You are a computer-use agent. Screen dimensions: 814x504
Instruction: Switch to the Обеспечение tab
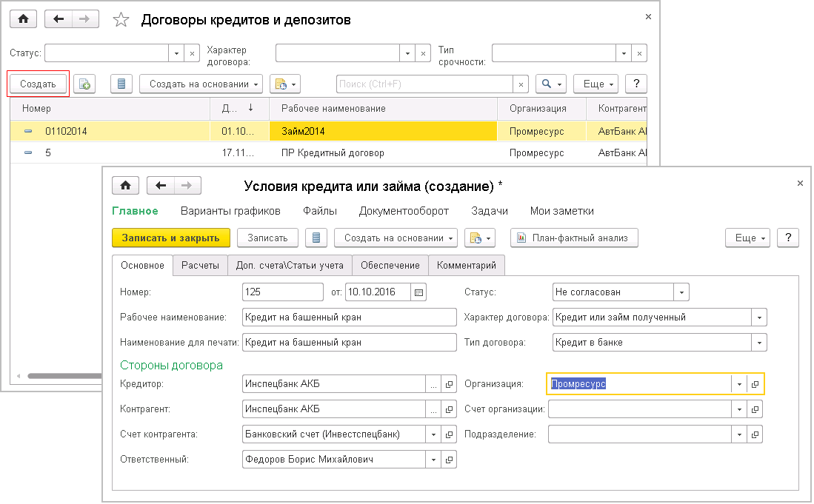(x=390, y=266)
